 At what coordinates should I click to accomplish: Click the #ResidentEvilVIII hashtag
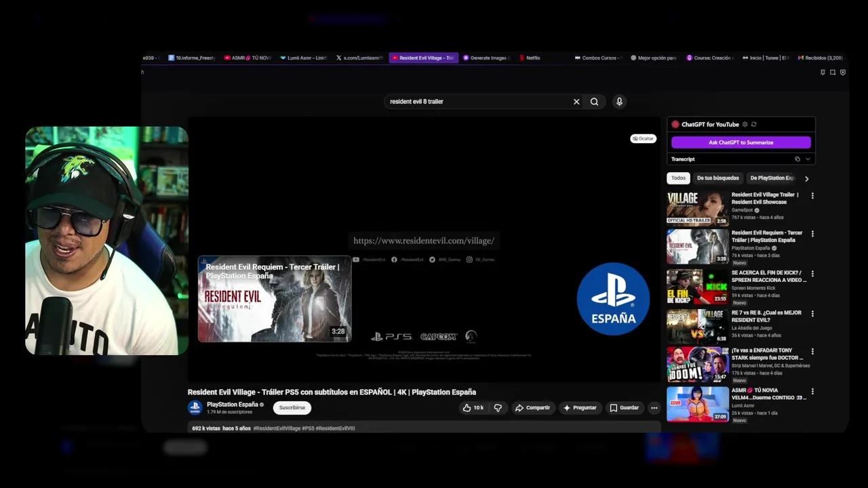[x=335, y=428]
